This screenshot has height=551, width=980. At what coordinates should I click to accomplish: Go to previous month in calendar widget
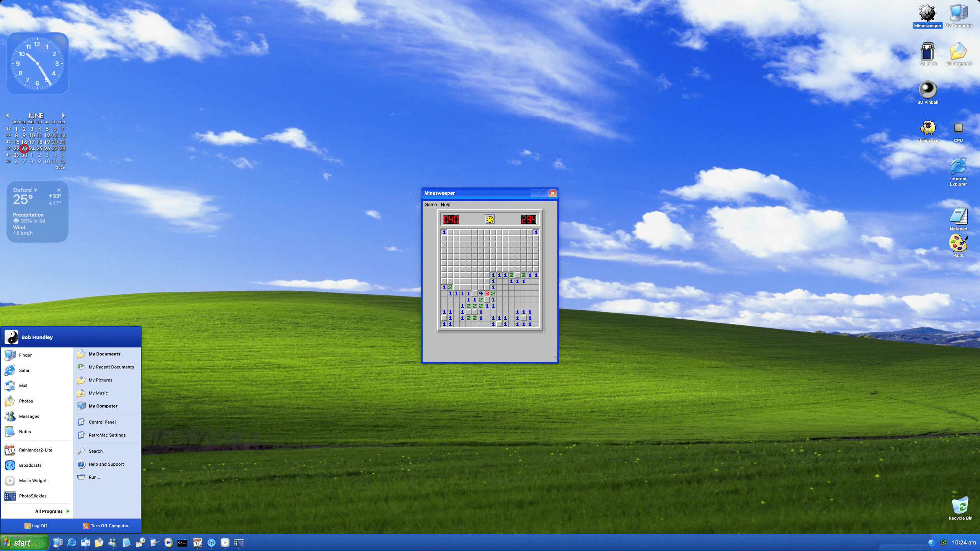click(7, 115)
